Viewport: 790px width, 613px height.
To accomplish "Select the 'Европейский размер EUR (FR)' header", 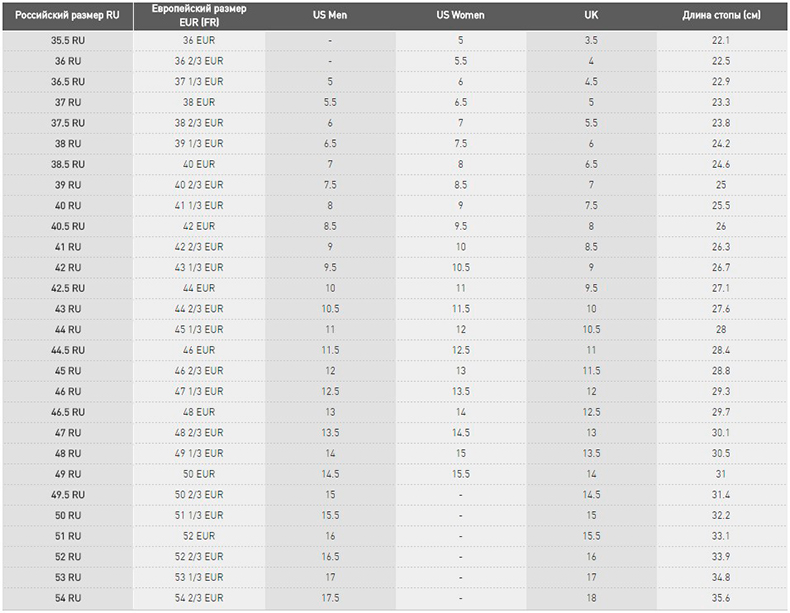I will 199,15.
